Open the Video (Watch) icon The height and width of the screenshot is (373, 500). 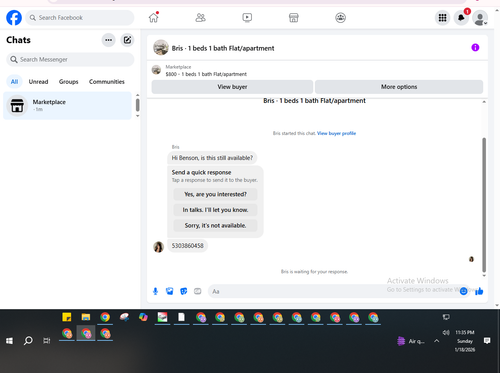tap(247, 17)
